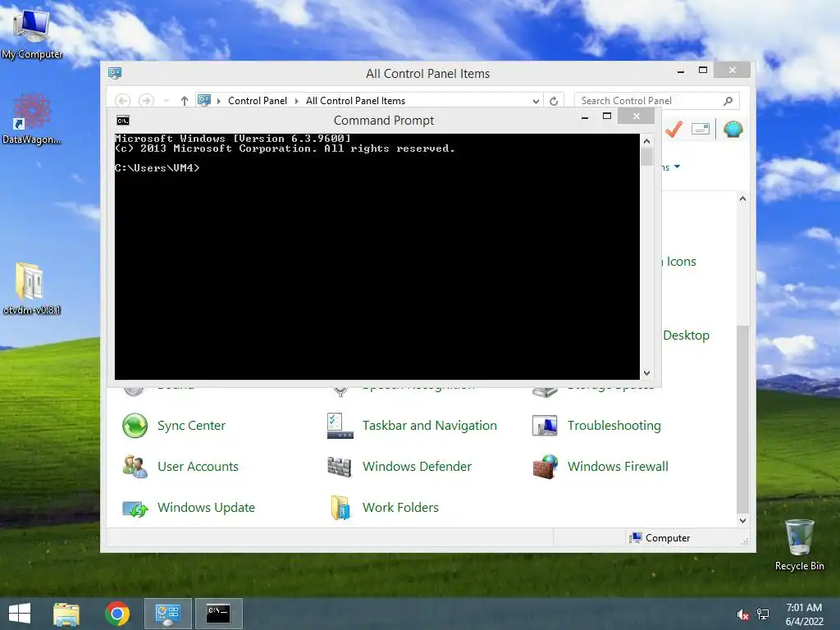This screenshot has width=840, height=630.
Task: Click the small window icon beside checkmark
Action: pyautogui.click(x=701, y=129)
